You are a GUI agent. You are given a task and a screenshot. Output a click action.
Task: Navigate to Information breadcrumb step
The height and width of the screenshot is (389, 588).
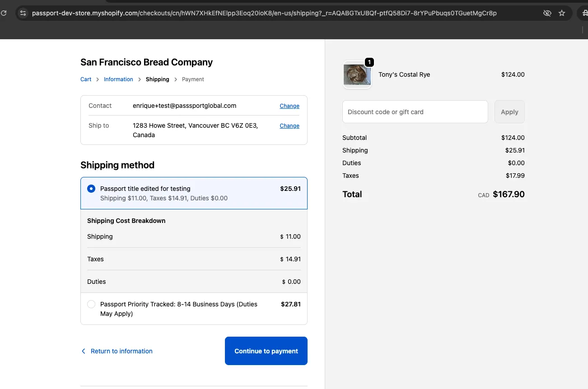[118, 79]
